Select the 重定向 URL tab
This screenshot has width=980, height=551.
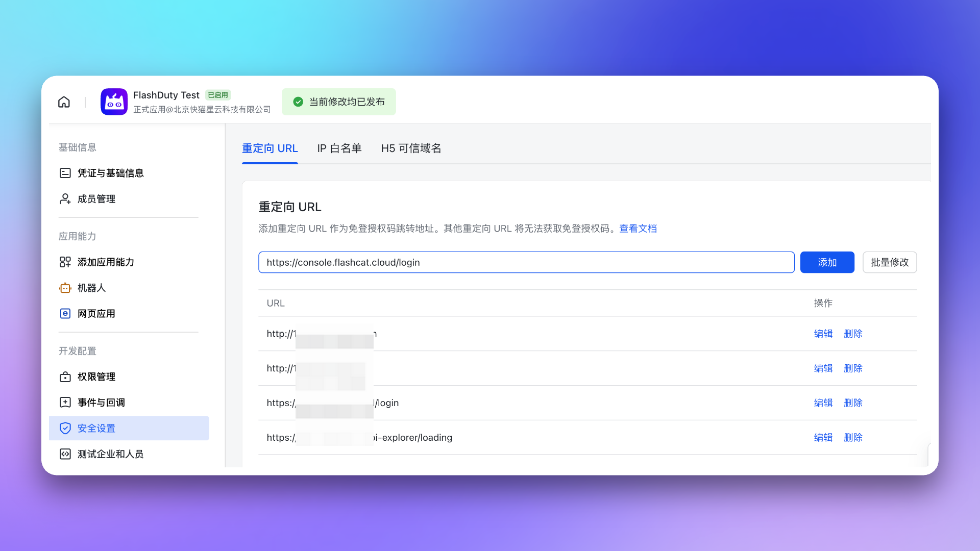click(x=269, y=148)
